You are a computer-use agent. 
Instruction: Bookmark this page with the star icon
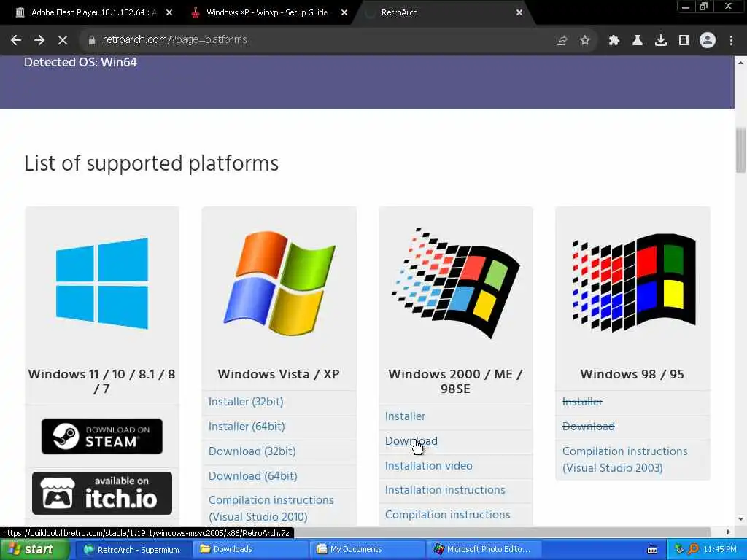coord(584,41)
